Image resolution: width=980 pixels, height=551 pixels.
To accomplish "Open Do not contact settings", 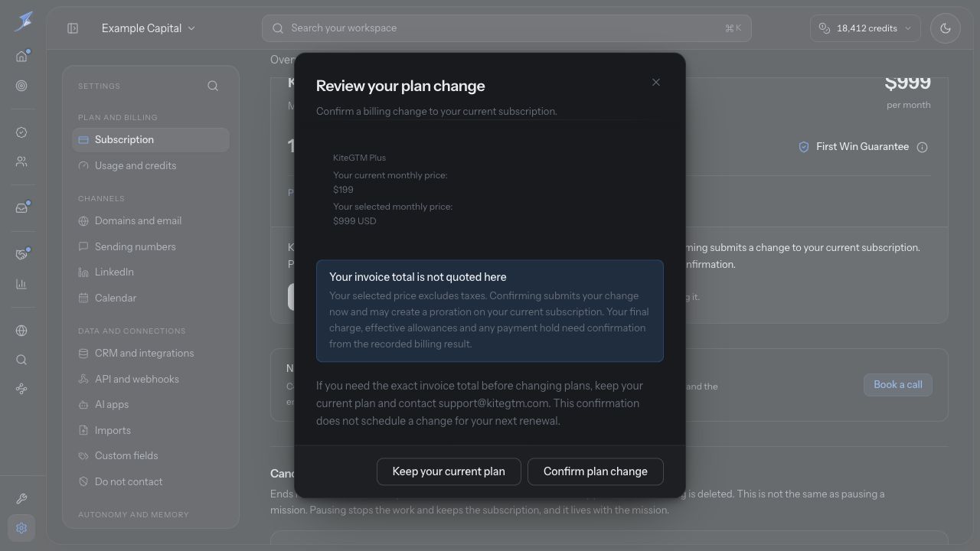I will point(151,481).
